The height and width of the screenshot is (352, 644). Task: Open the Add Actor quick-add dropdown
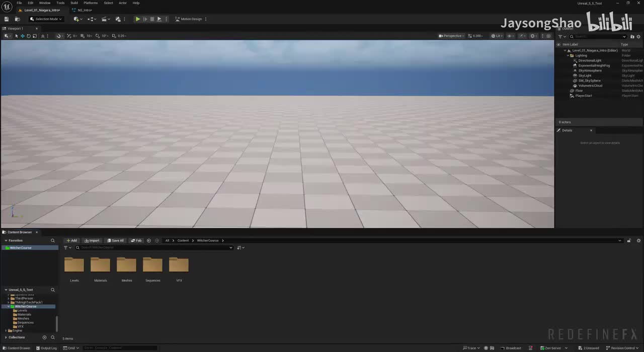point(78,19)
